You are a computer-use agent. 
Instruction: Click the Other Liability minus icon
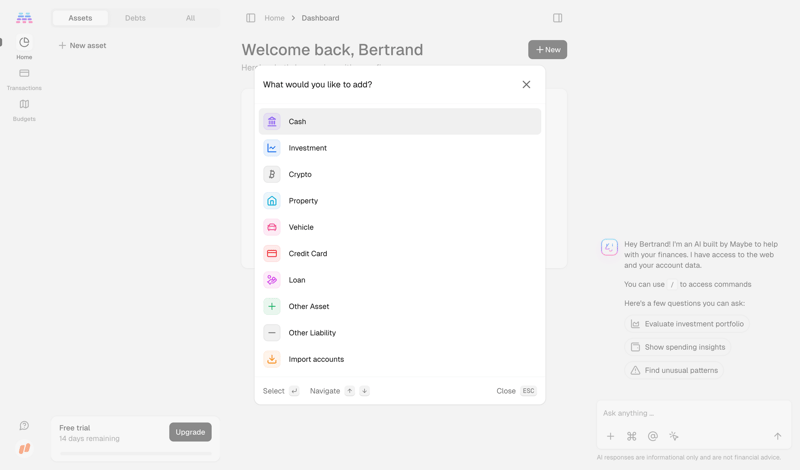271,333
